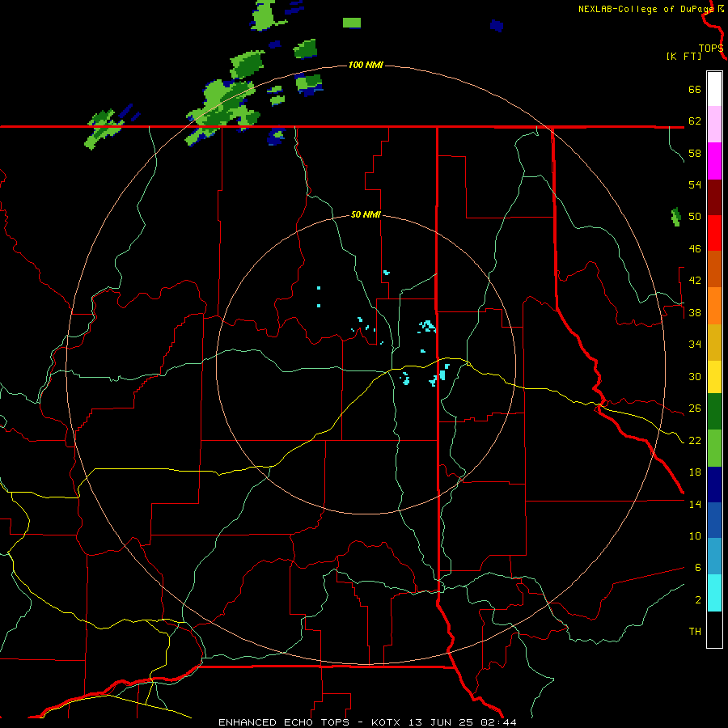728x728 pixels.
Task: Click the TH threshold legend label
Action: click(x=695, y=632)
